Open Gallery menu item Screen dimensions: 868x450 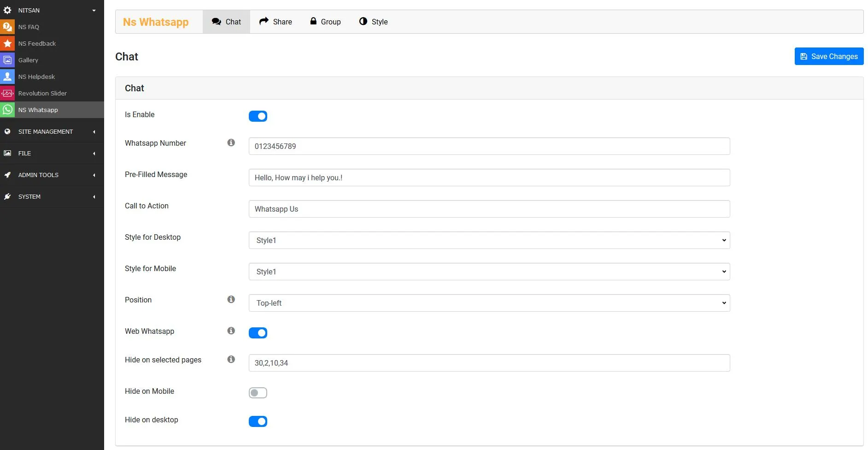pos(52,60)
